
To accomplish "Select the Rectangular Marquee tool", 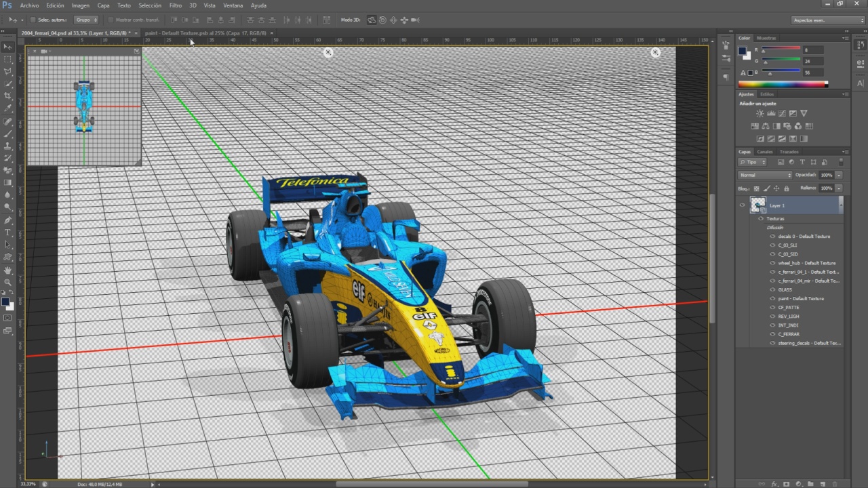I will [x=8, y=59].
